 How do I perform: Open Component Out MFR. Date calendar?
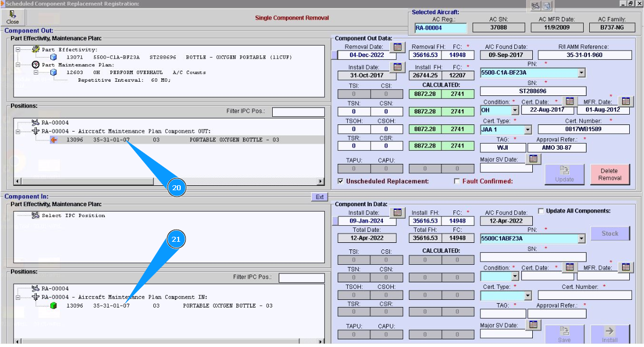[625, 101]
